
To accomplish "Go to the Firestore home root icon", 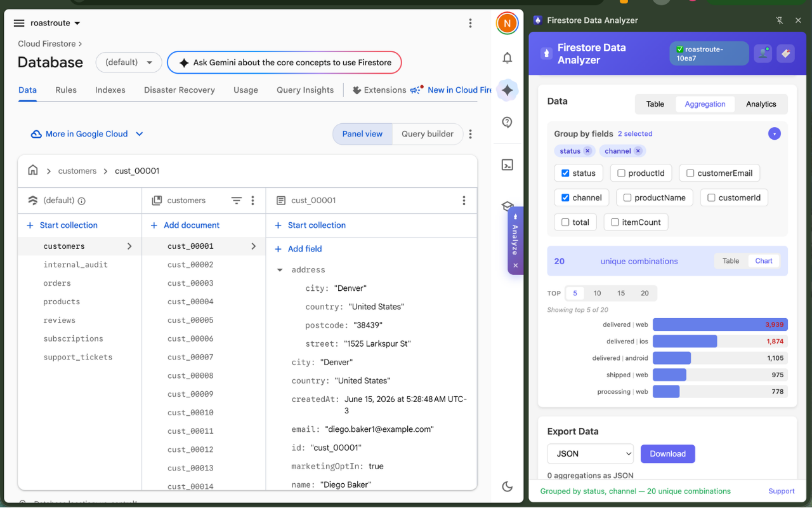I will pyautogui.click(x=33, y=170).
